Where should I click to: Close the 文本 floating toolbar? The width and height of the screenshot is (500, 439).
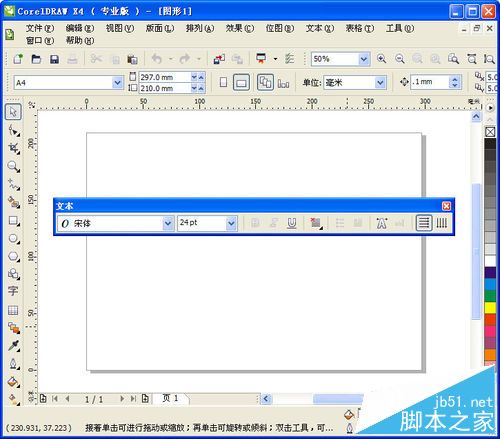[x=446, y=206]
